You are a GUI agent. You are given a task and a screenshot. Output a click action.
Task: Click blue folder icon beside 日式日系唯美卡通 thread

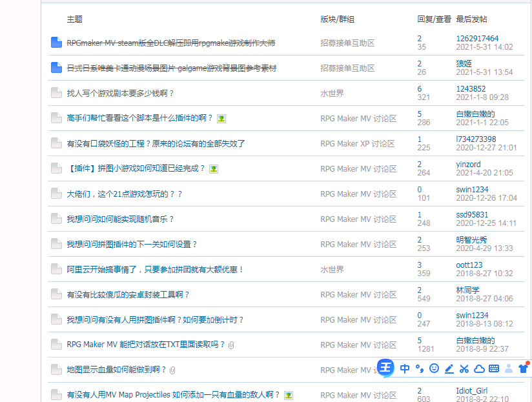point(56,68)
